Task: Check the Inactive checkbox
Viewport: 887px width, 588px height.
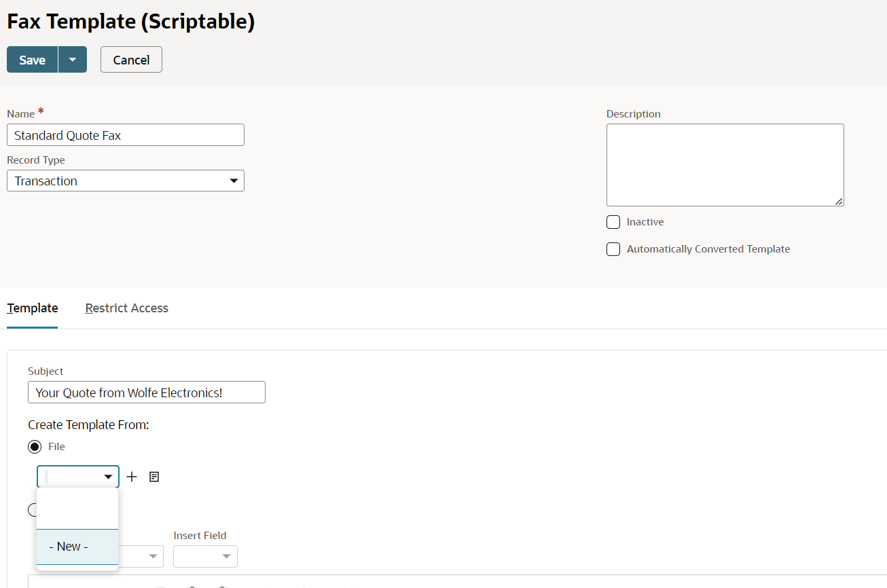Action: click(x=613, y=222)
